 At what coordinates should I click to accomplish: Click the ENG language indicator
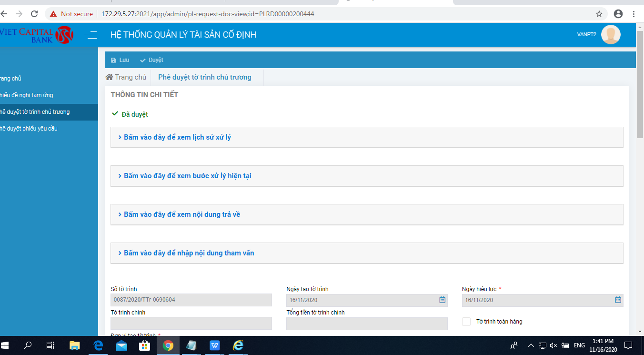[579, 345]
